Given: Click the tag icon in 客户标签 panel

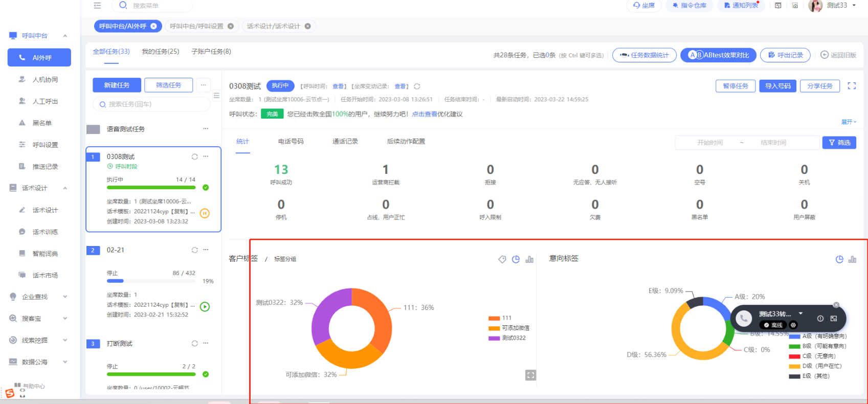Looking at the screenshot, I should [x=502, y=260].
